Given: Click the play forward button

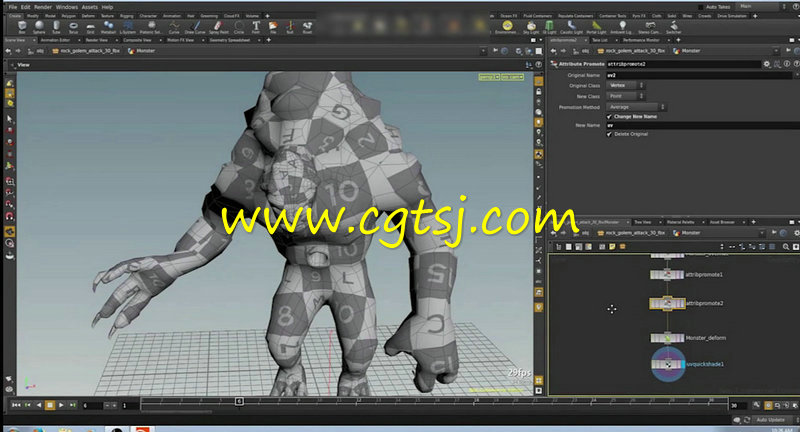Looking at the screenshot, I should (61, 405).
